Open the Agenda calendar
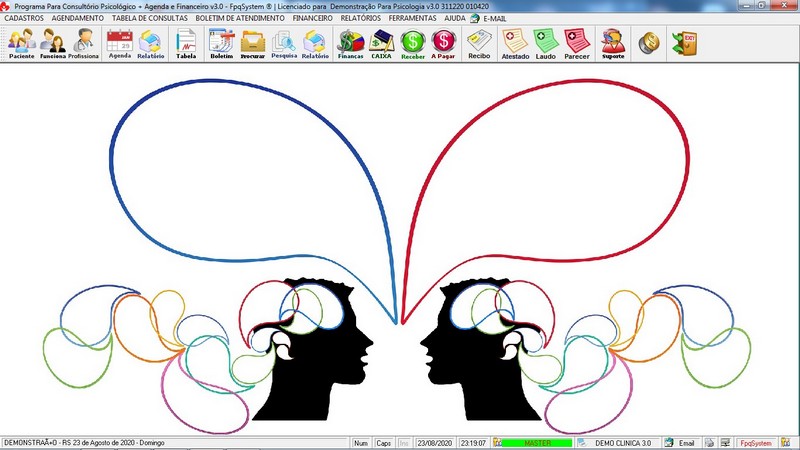This screenshot has width=800, height=450. click(x=120, y=44)
